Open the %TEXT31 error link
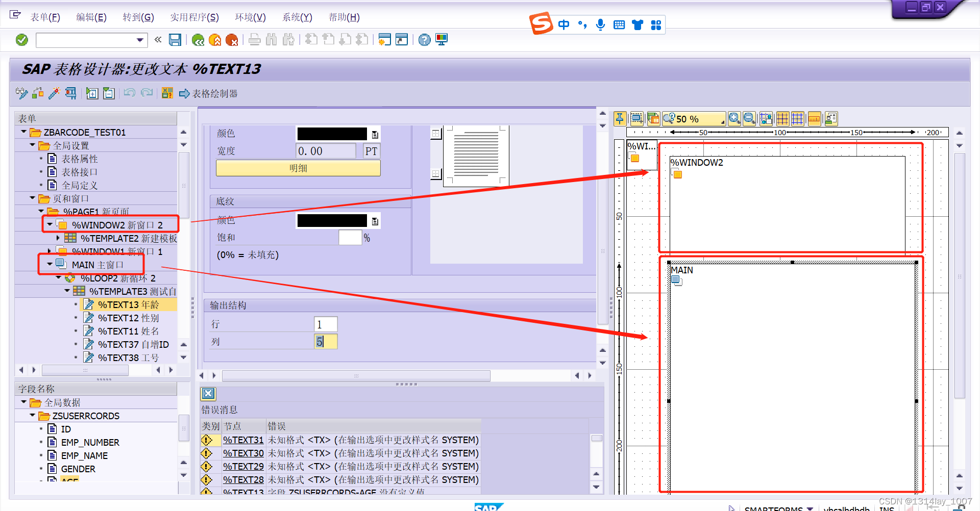This screenshot has width=980, height=511. tap(243, 440)
